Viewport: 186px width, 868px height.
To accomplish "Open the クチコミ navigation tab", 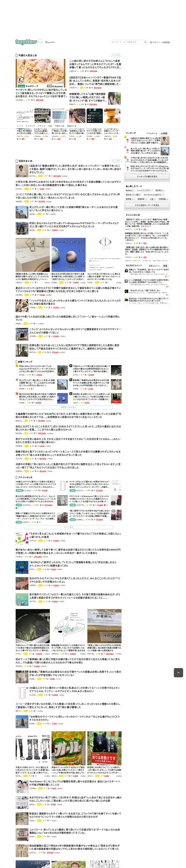I will click(42, 126).
